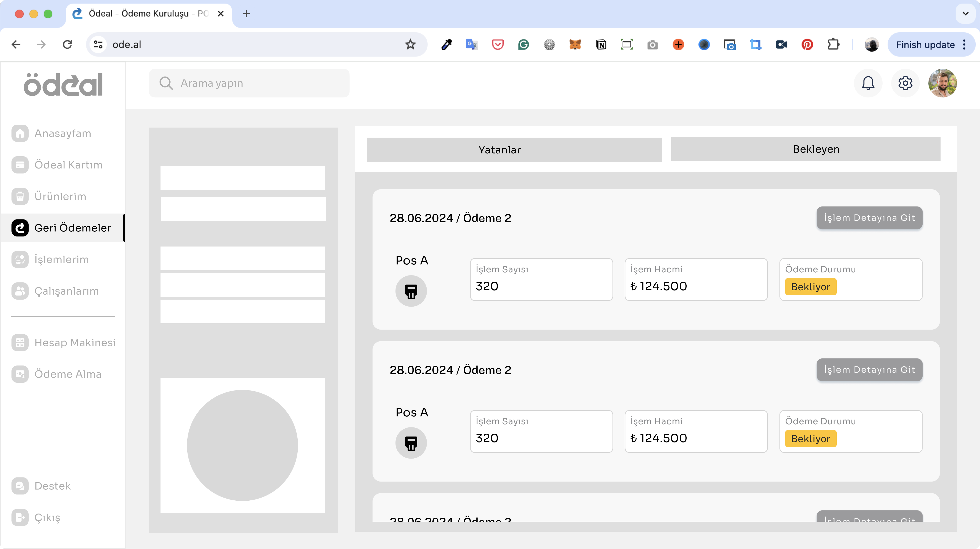Click the Geri Ödemeler black icon

(20, 228)
